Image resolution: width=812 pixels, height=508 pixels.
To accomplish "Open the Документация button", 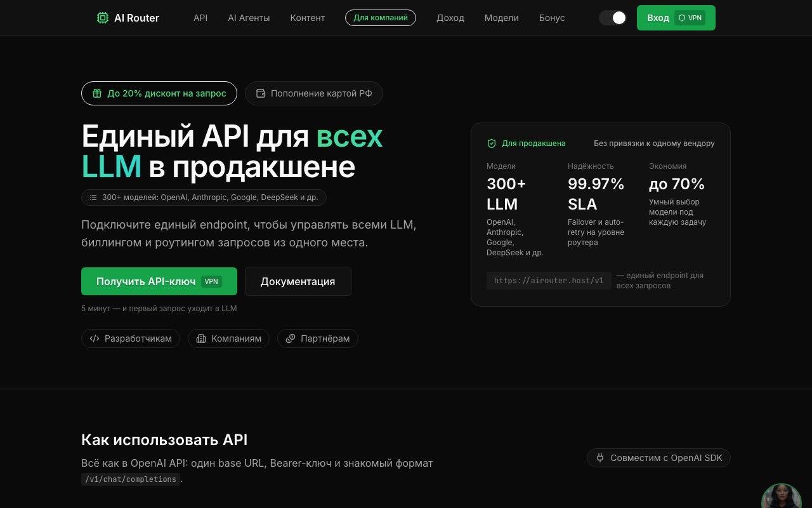I will click(298, 281).
